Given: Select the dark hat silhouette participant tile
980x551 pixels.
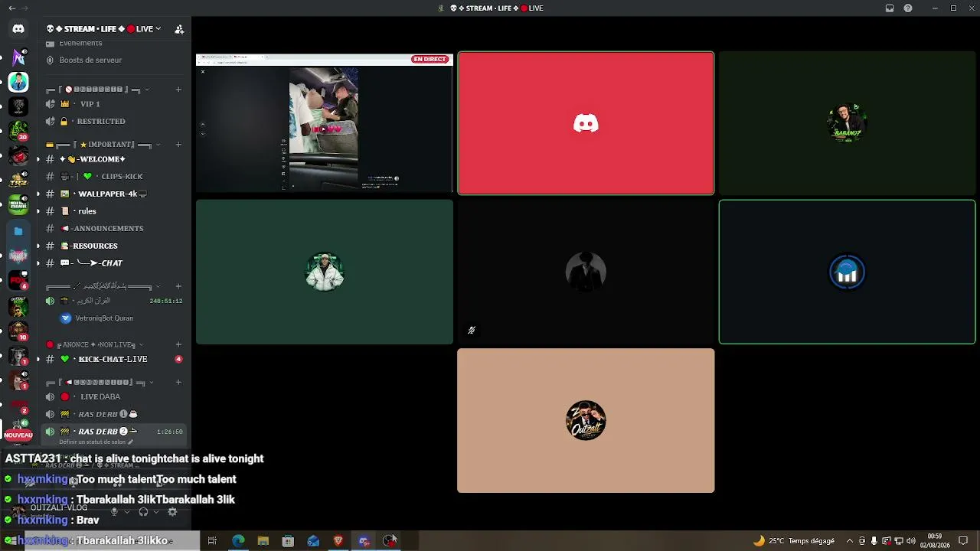Looking at the screenshot, I should pyautogui.click(x=586, y=272).
